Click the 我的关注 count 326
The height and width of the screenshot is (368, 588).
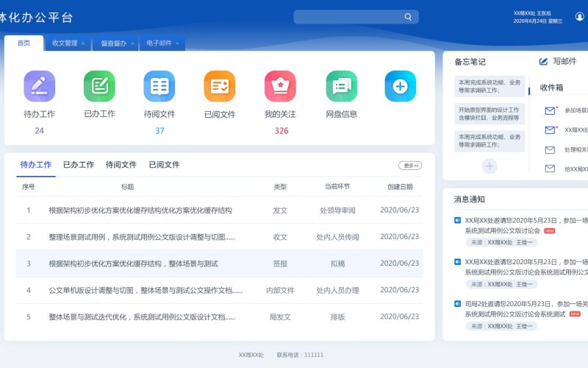[x=282, y=131]
